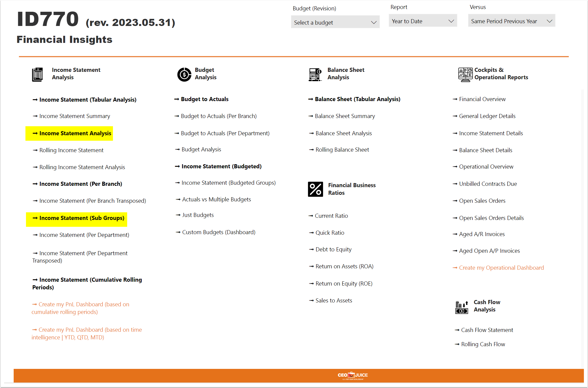
Task: Click the Budget Analysis dollar icon
Action: [184, 74]
